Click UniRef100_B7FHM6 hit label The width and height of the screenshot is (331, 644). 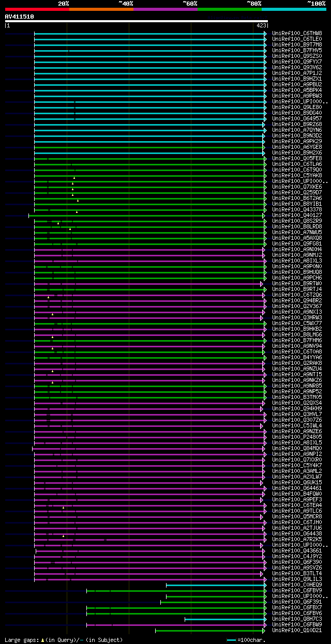297,340
